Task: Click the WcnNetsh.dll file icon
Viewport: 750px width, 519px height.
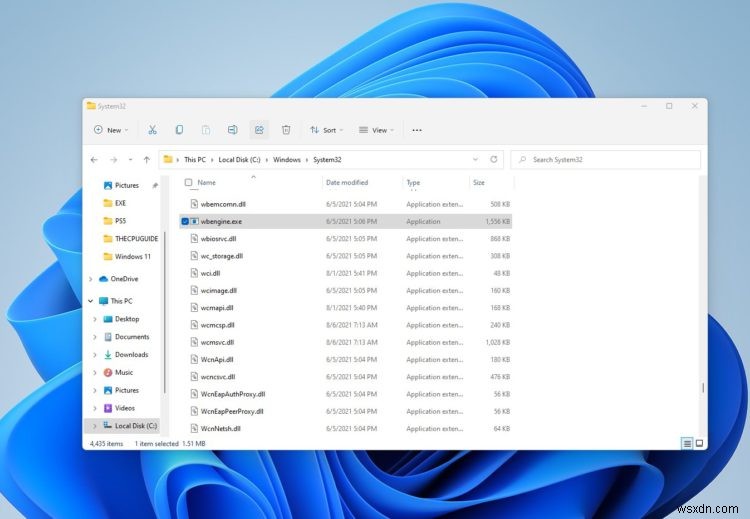Action: coord(194,428)
